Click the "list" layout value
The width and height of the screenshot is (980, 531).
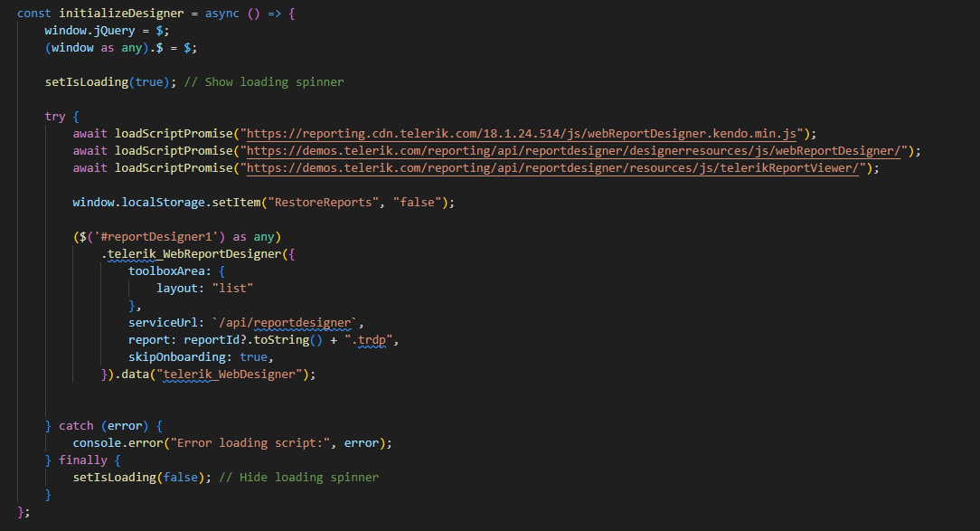(232, 288)
